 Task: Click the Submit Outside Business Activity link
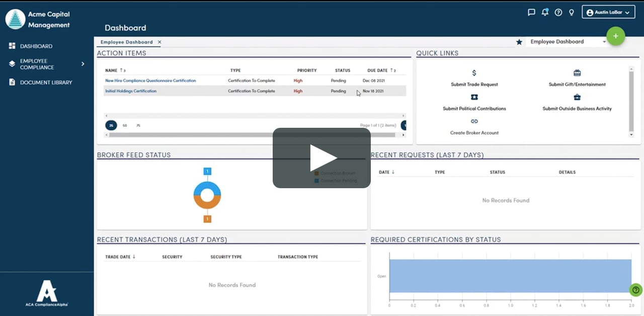577,109
